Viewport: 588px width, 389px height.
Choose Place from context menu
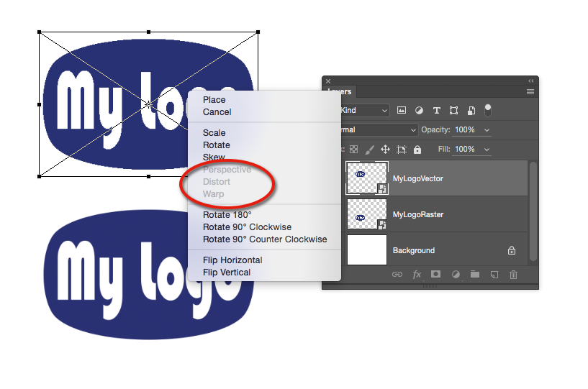click(214, 100)
